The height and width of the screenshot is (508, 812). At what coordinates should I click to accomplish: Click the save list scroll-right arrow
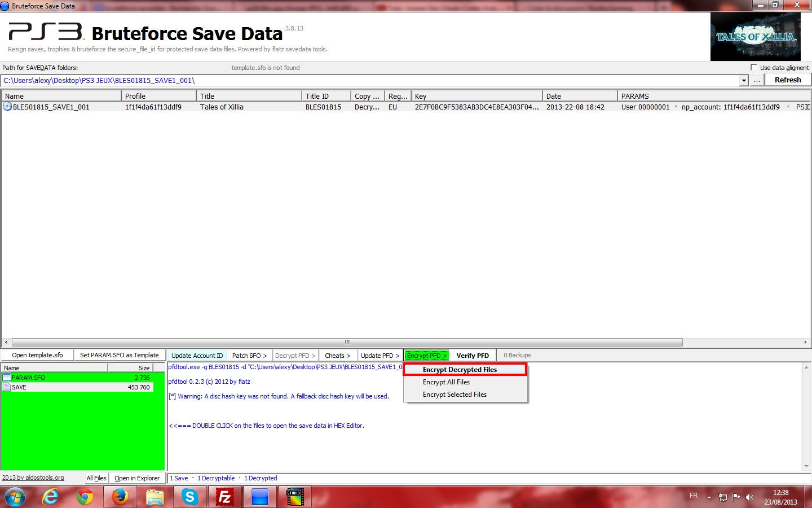click(806, 342)
